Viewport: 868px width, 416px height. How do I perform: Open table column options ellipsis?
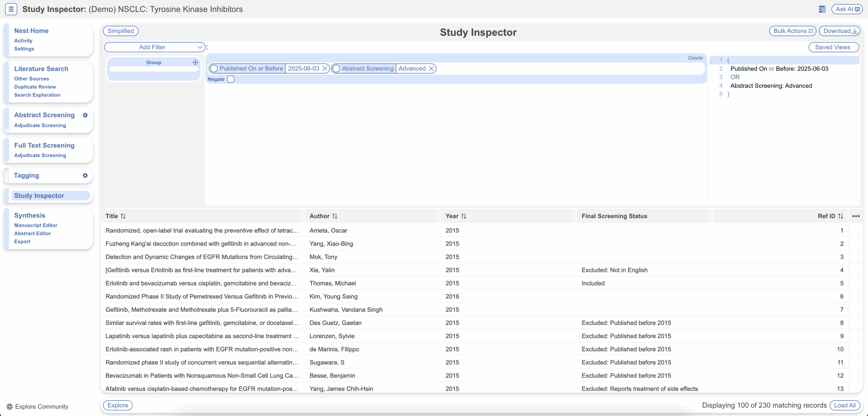coord(856,216)
